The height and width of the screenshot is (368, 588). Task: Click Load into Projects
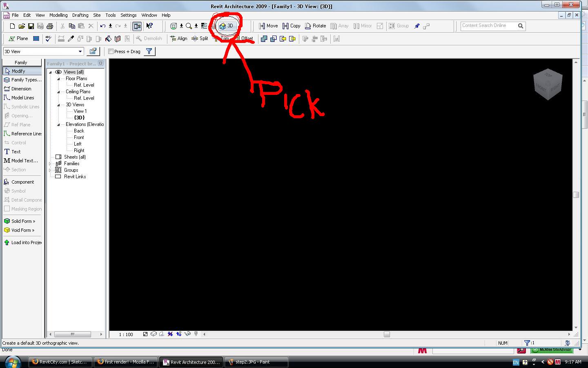(22, 242)
